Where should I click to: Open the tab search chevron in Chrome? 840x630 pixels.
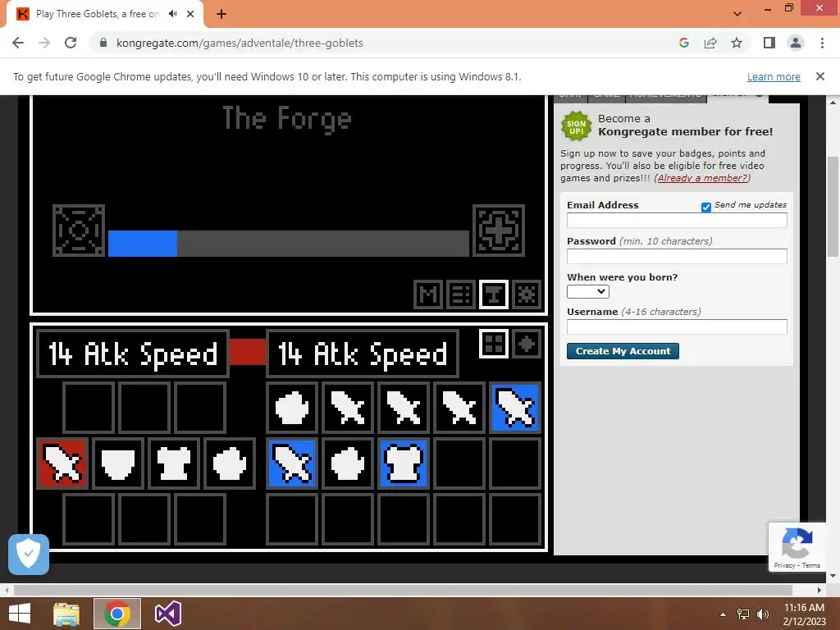(737, 14)
